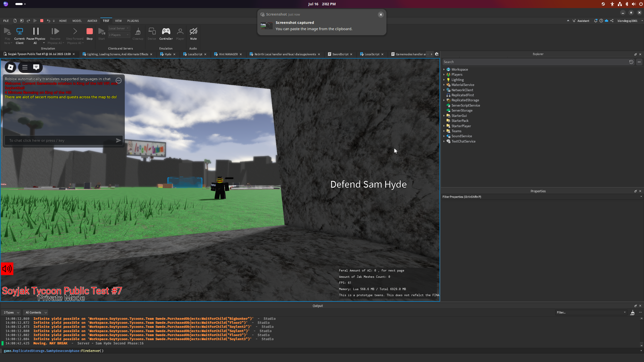
Task: Click the undo arrow in quick access bar
Action: 48,21
